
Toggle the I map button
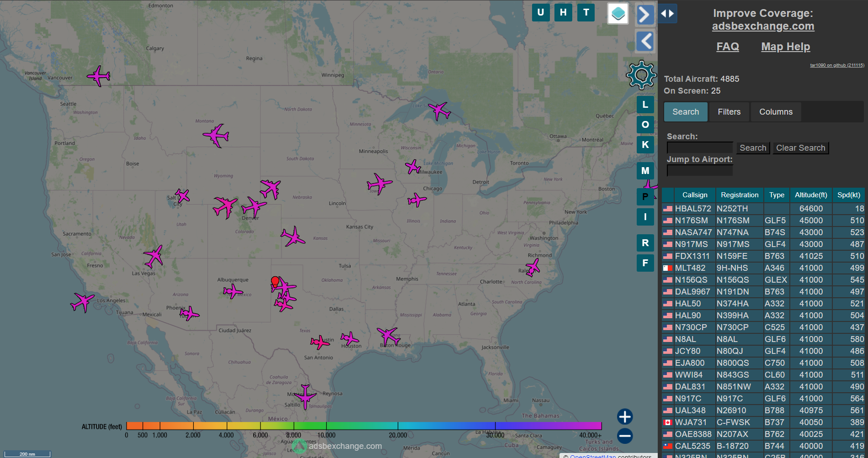[x=645, y=217]
